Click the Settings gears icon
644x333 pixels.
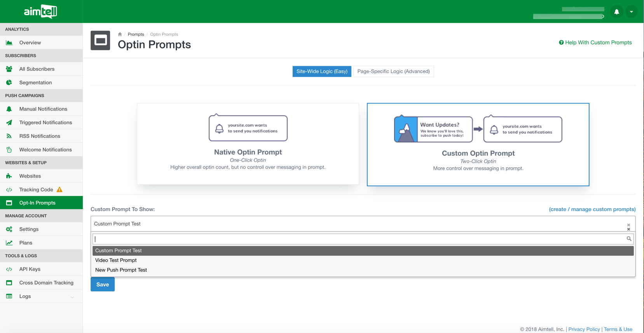click(9, 229)
